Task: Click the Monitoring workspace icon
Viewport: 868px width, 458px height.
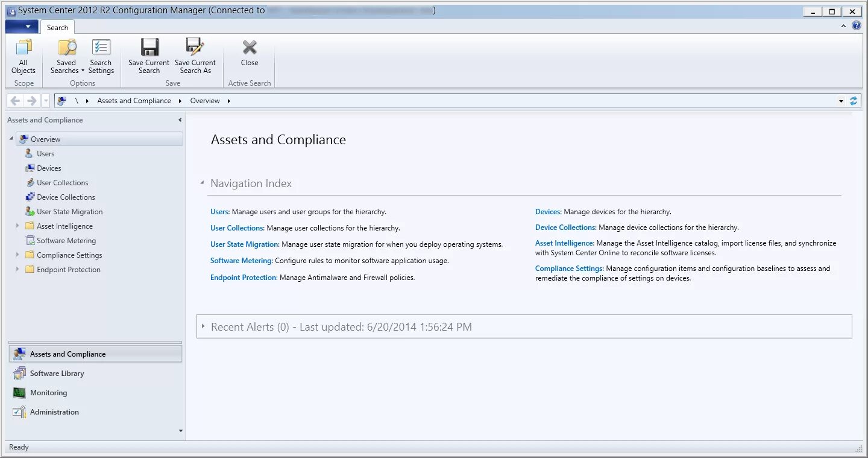Action: [x=19, y=393]
